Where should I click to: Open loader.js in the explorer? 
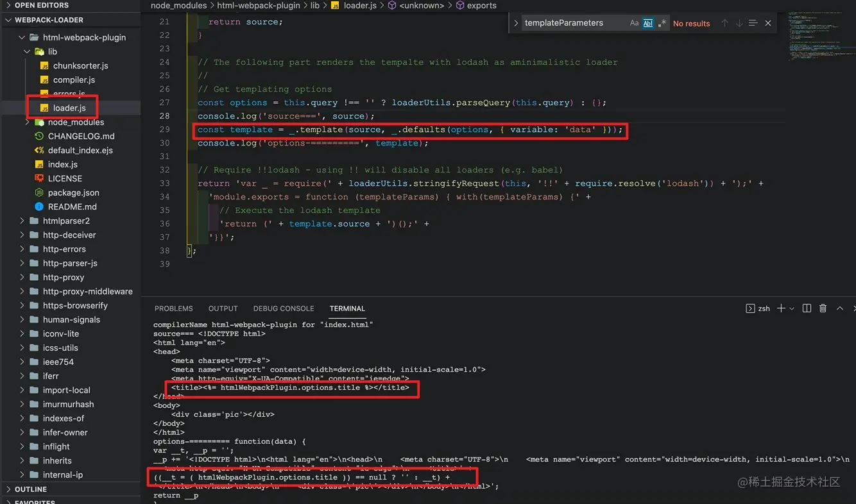(69, 108)
